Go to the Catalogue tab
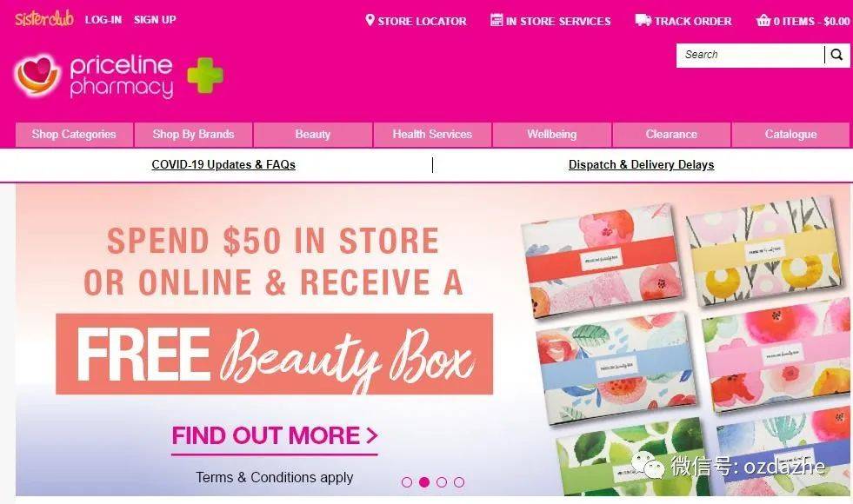This screenshot has width=853, height=504. (790, 135)
